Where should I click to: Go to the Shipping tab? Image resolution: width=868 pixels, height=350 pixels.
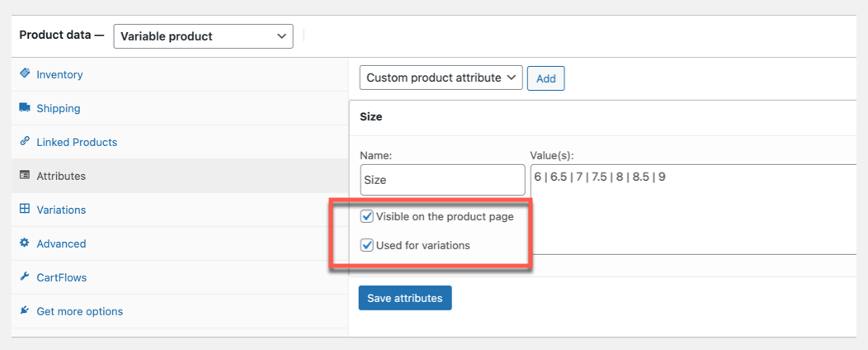pos(59,108)
